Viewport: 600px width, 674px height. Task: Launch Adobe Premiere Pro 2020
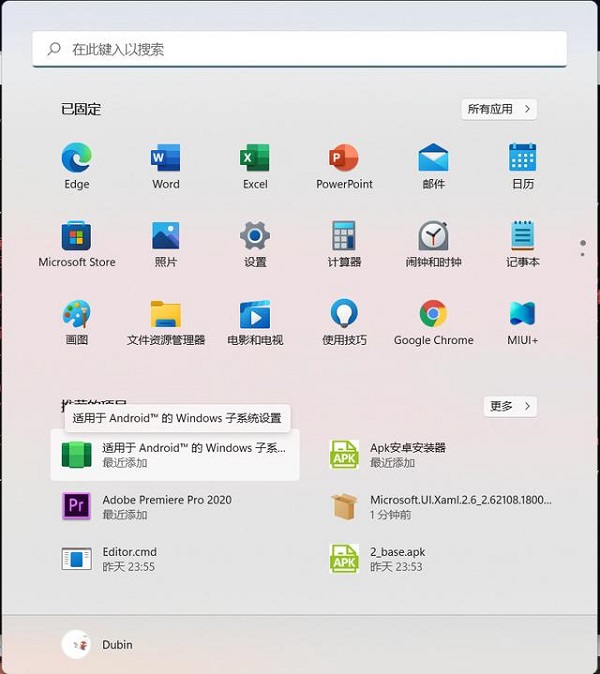pyautogui.click(x=175, y=506)
